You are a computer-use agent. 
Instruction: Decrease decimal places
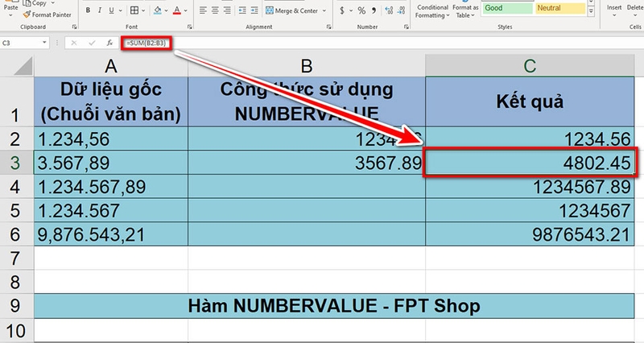(x=401, y=10)
